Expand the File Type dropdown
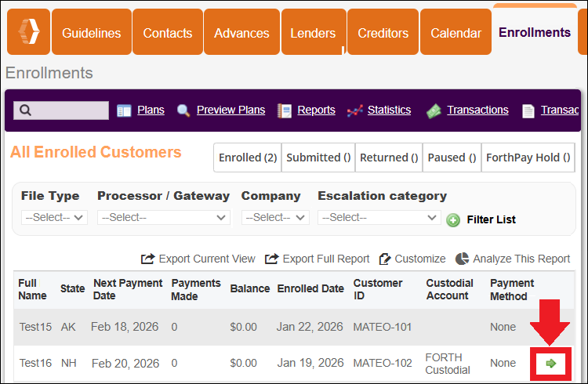Screen dimensions: 588x384 (x=54, y=218)
